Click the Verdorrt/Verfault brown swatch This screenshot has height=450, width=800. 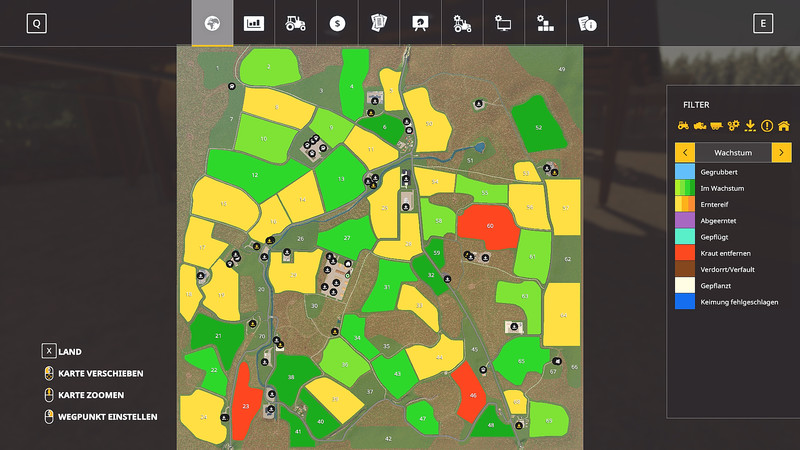[x=685, y=269]
